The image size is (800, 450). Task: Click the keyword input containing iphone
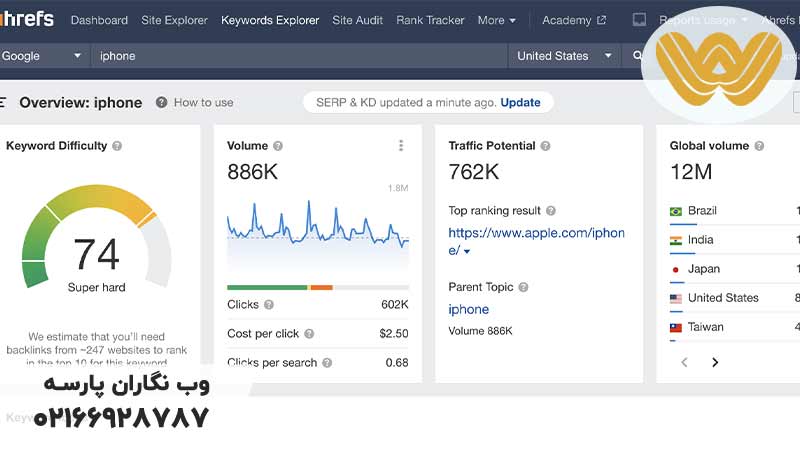coord(299,56)
